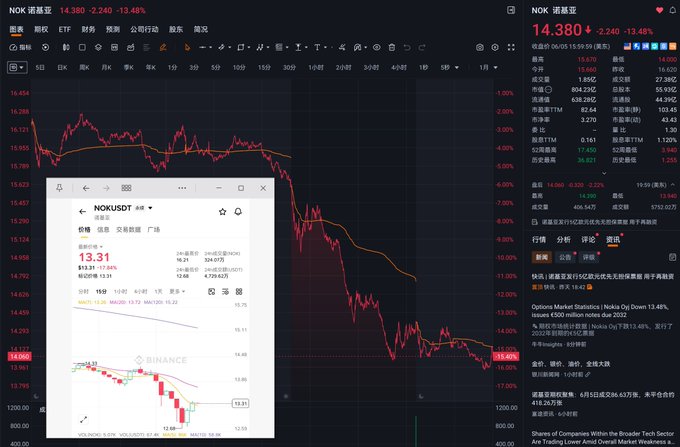The height and width of the screenshot is (447, 680).
Task: Open news Options Market Statistics Nokia article
Action: point(600,311)
